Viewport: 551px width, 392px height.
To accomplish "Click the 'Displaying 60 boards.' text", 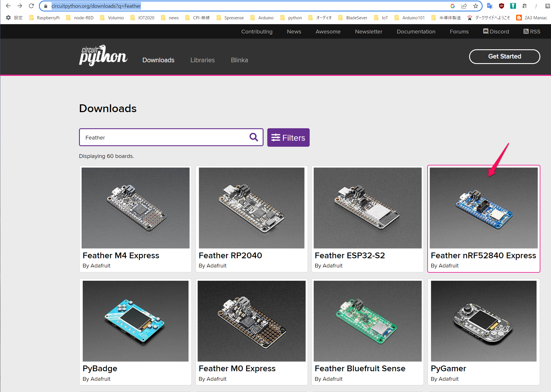I will (106, 156).
